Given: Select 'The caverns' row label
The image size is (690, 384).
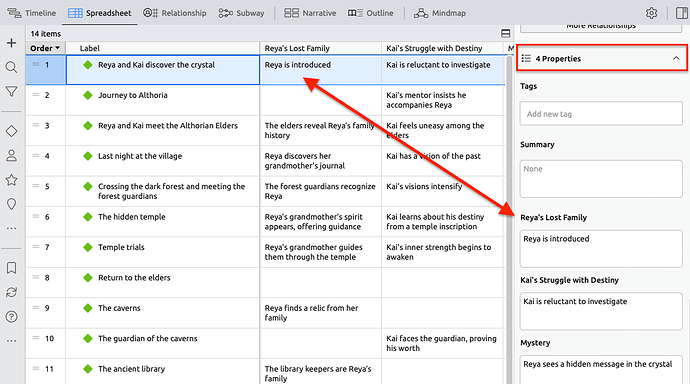Looking at the screenshot, I should 119,308.
